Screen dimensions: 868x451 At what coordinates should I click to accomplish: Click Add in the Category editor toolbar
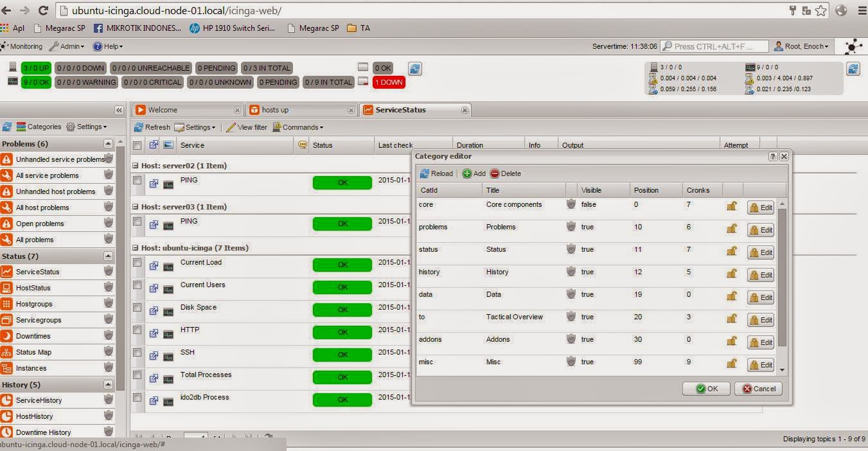474,173
